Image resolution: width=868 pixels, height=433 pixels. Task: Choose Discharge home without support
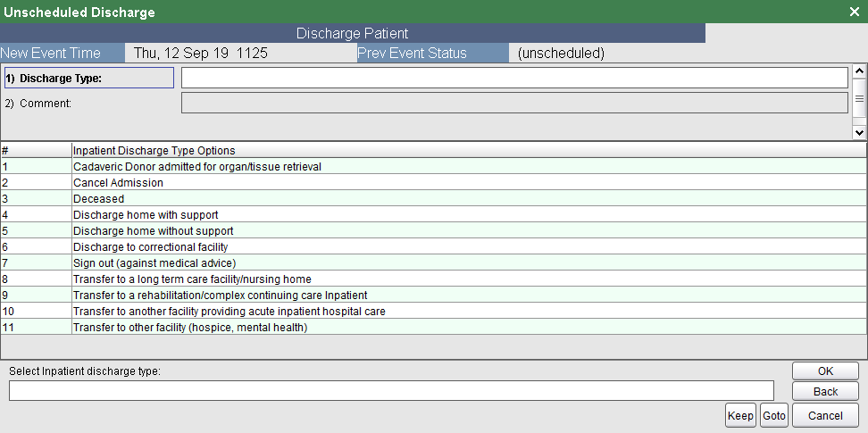click(x=433, y=231)
